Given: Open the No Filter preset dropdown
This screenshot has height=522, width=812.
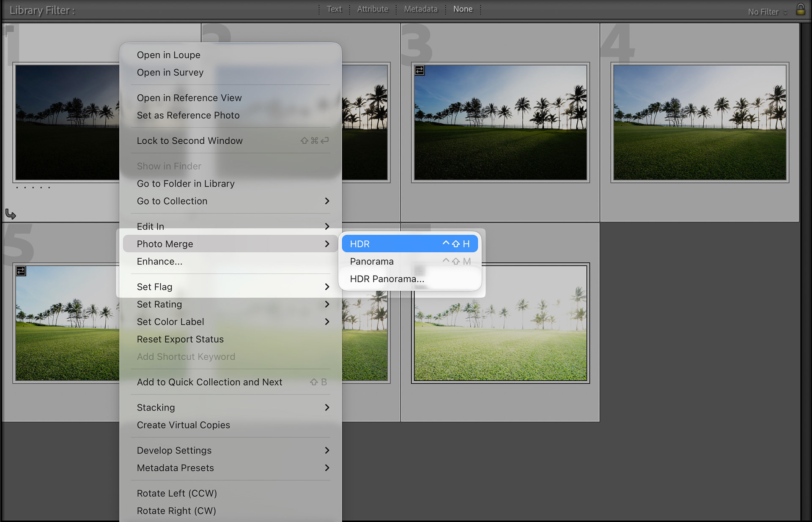Looking at the screenshot, I should 767,12.
